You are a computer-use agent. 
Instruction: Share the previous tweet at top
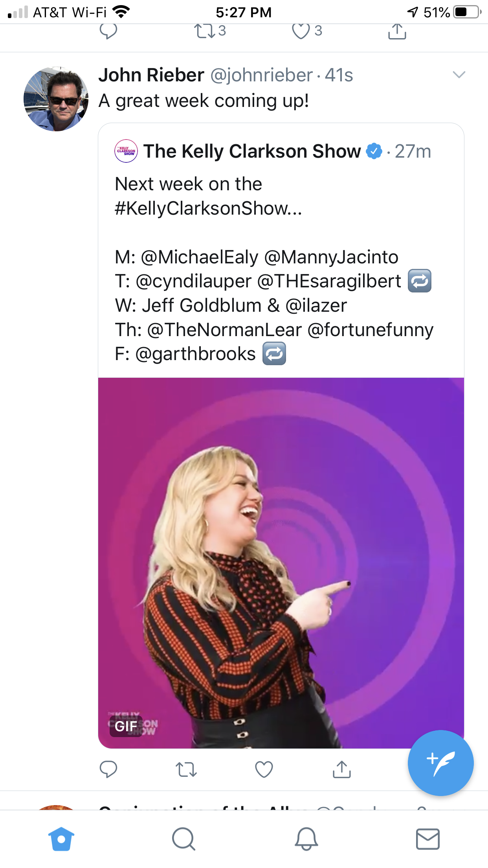pos(397,31)
